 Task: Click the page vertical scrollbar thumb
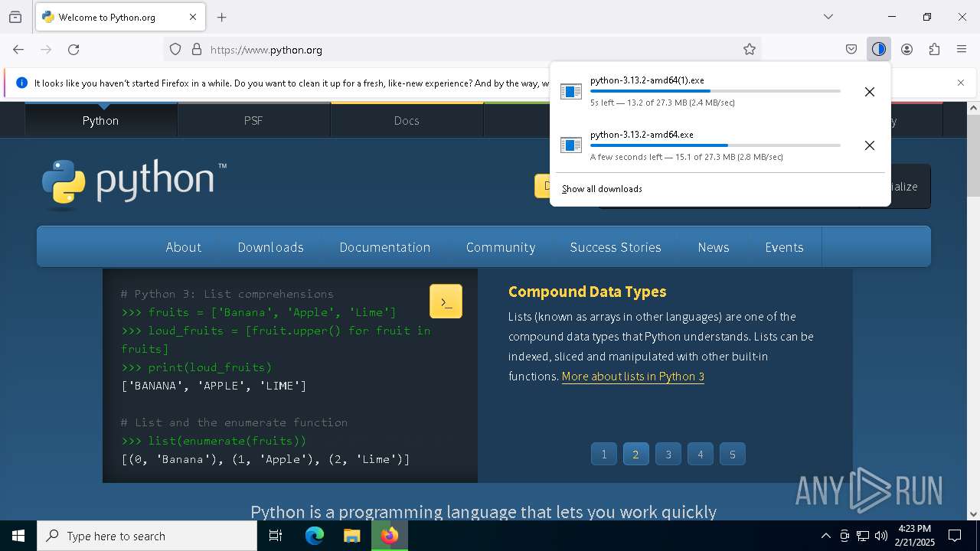coord(973,157)
